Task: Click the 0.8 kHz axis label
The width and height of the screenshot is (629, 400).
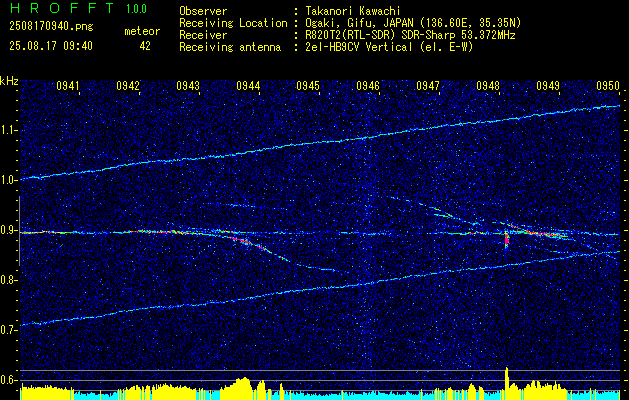Action: [x=9, y=280]
